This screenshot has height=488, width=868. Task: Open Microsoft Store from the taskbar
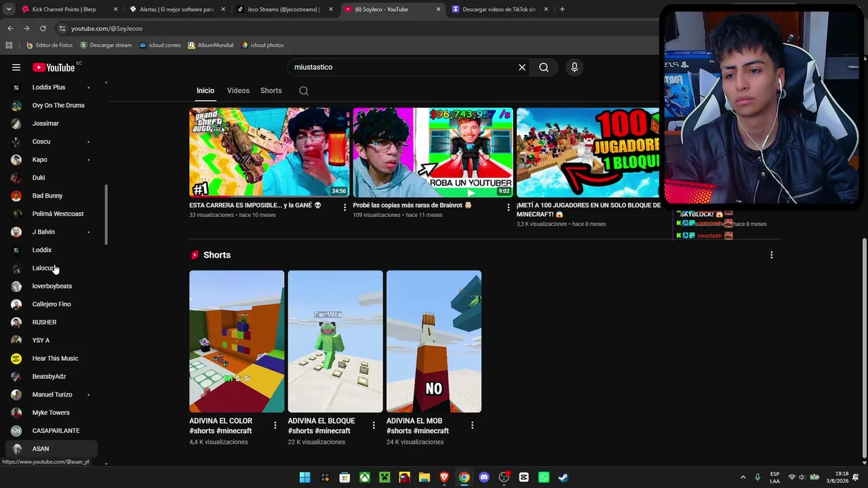tap(344, 477)
